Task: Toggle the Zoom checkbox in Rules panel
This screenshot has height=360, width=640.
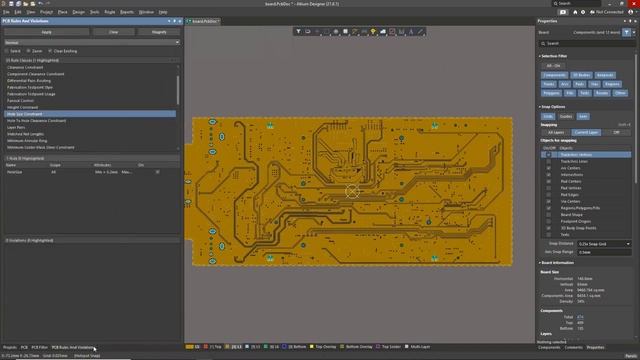Action: tap(29, 51)
